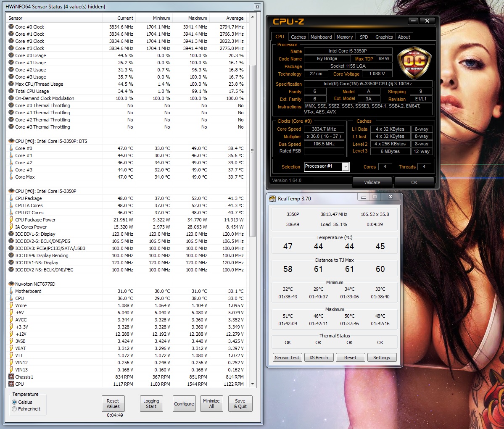Click the CPU fan icon at 1117 RPM
Screen dimensions: 504x429
pos(11,384)
